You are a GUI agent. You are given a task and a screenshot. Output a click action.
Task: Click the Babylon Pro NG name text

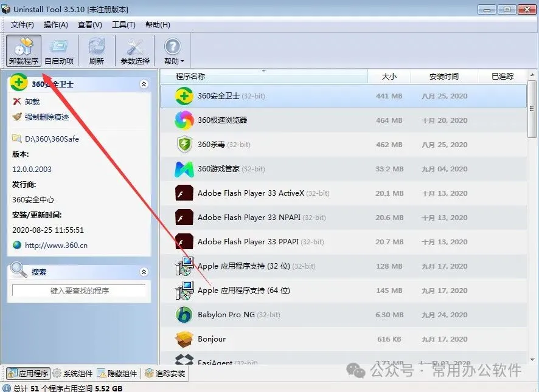226,315
